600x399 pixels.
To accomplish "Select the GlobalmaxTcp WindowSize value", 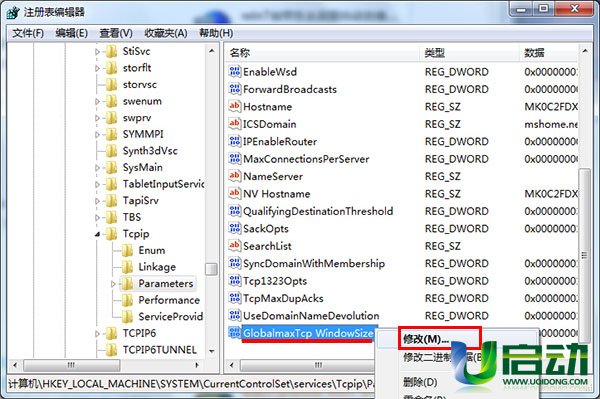I will 308,333.
